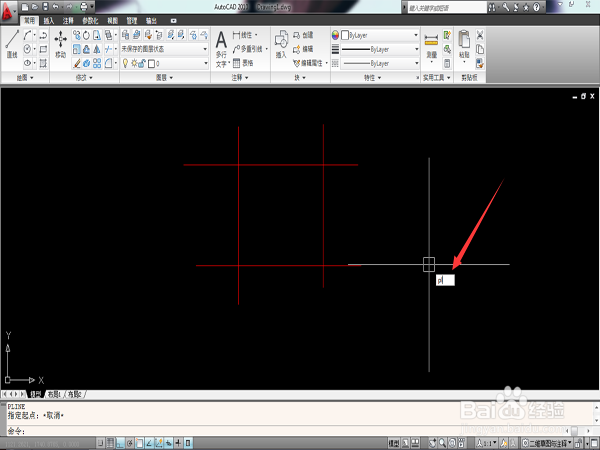
Task: Click the Redo arrow icon
Action: coord(70,7)
